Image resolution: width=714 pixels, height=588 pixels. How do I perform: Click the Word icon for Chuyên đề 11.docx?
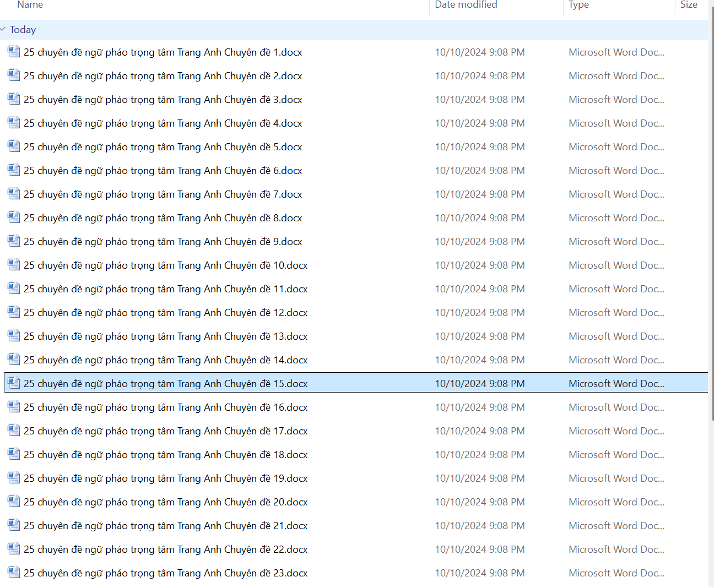(14, 288)
